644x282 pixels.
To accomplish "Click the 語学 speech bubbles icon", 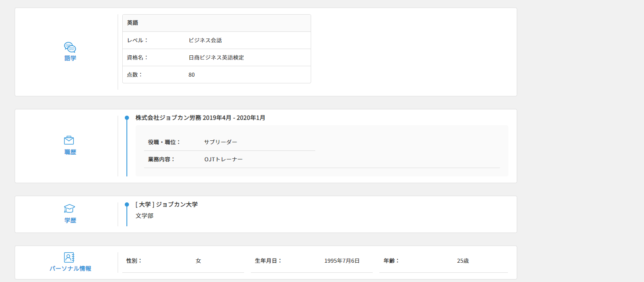I will click(x=70, y=47).
